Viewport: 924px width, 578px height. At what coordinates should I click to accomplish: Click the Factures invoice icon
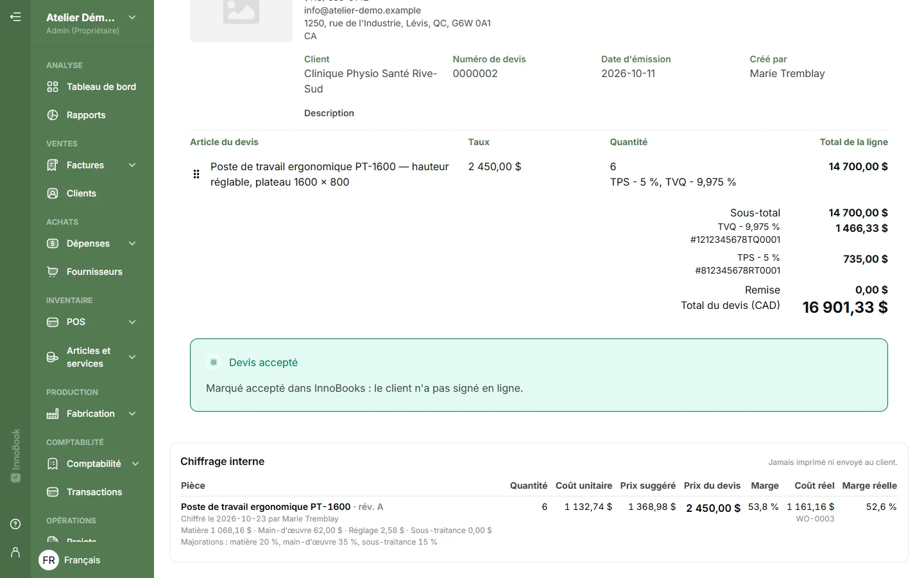point(53,165)
